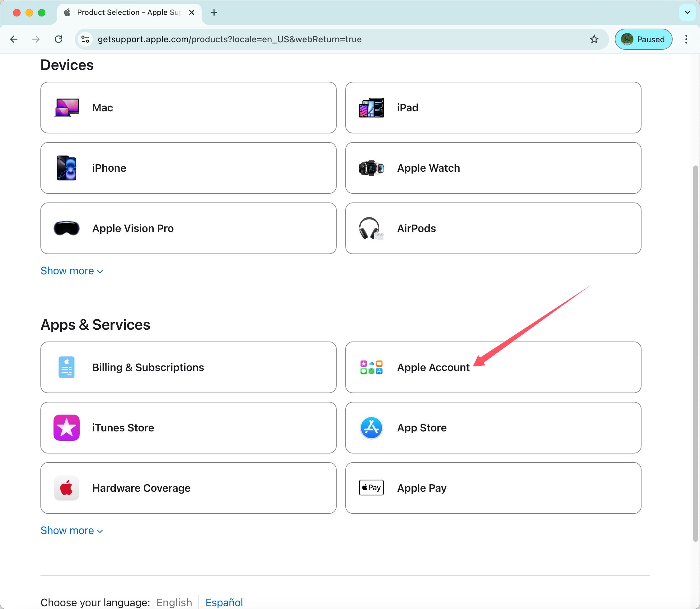
Task: Click the English language label
Action: pyautogui.click(x=174, y=602)
